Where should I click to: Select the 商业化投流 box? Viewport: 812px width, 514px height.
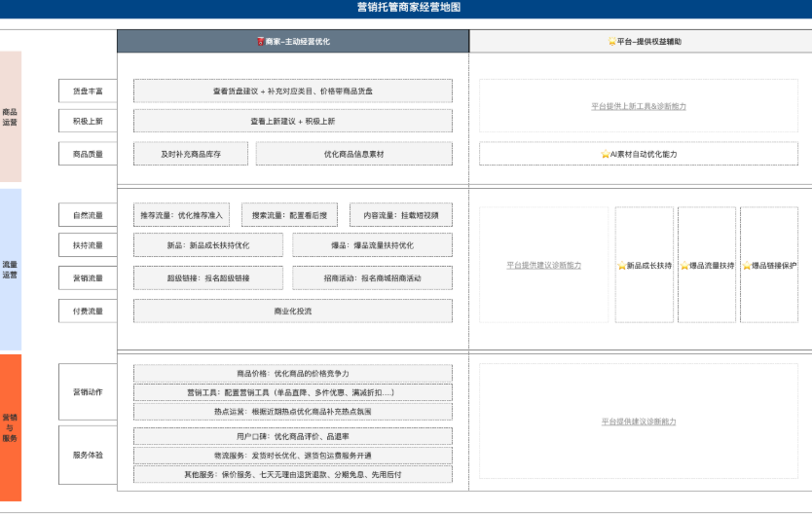coord(293,312)
